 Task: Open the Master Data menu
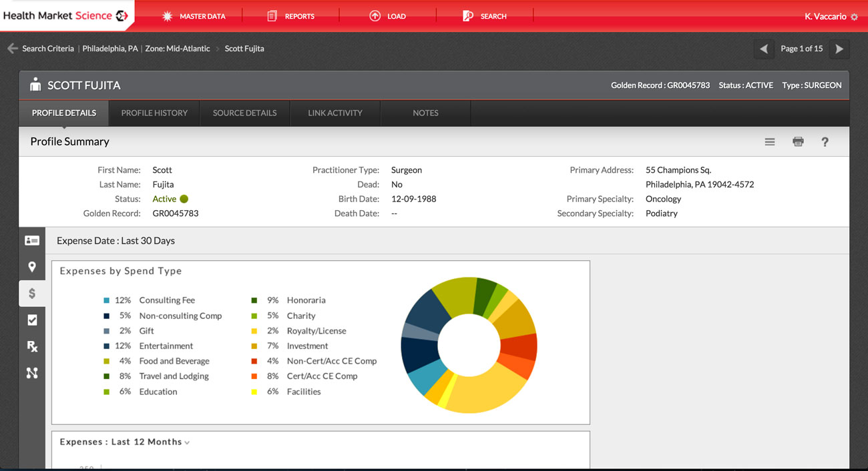pos(194,16)
